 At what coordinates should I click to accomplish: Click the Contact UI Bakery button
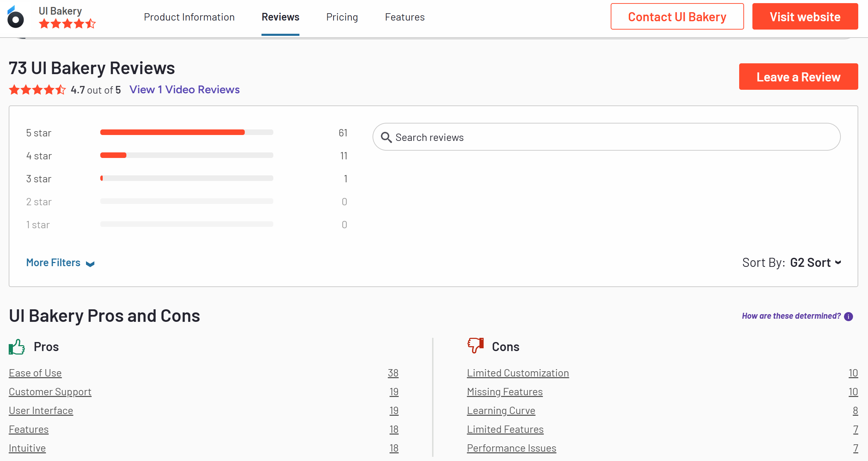coord(677,17)
